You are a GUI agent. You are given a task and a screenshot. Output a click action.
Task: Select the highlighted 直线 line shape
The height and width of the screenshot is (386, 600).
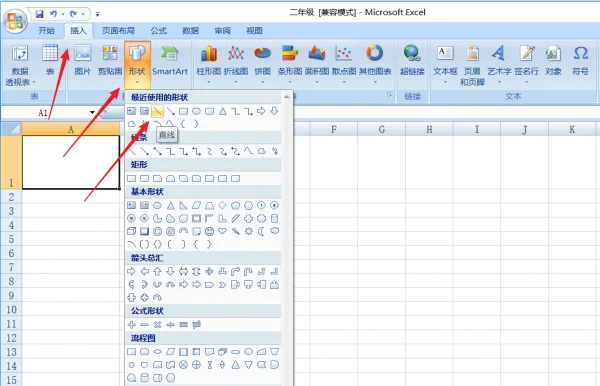tap(157, 111)
